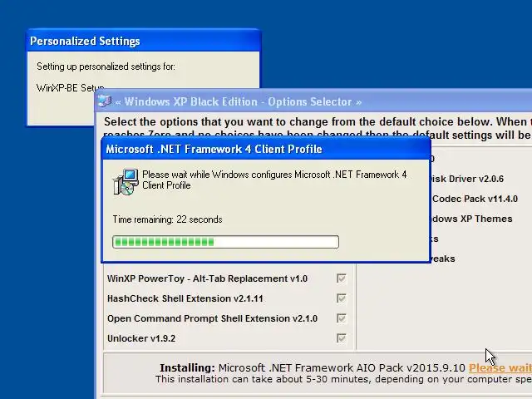Click the Options Selector window title icon
This screenshot has width=532, height=399.
tap(104, 101)
